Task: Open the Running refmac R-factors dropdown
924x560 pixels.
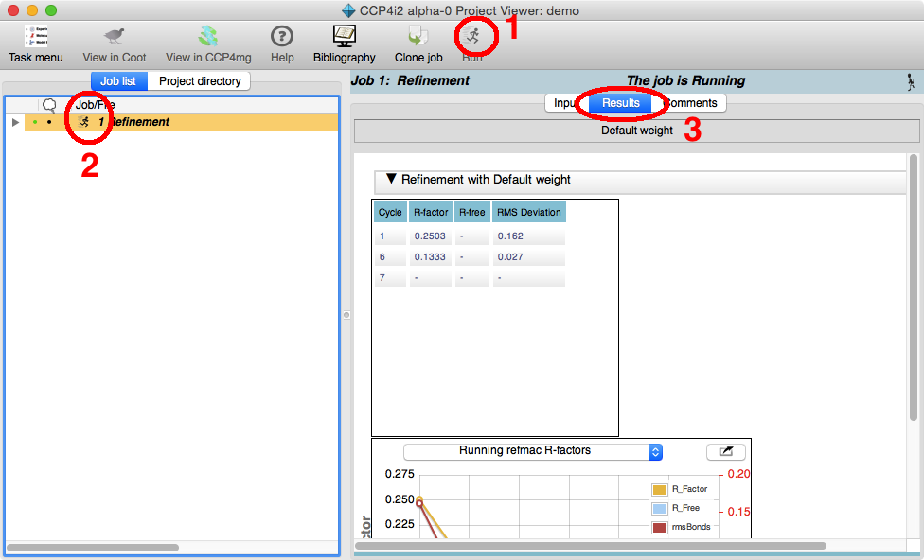Action: point(532,451)
